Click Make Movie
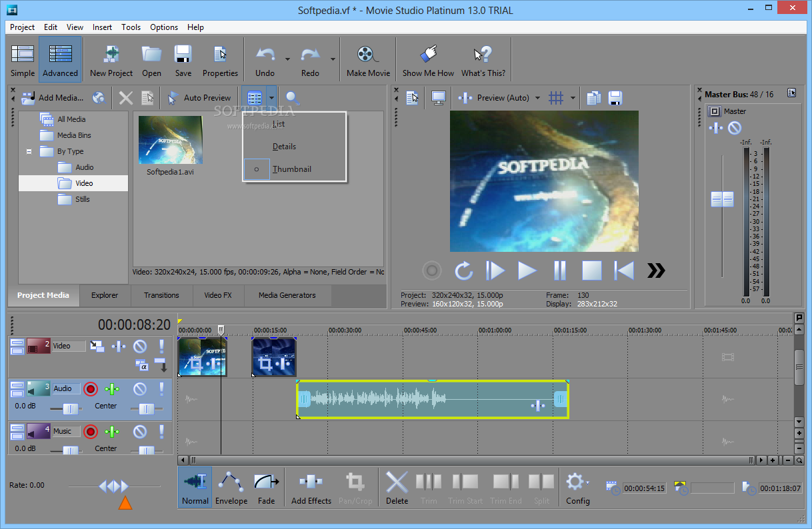 click(x=368, y=61)
